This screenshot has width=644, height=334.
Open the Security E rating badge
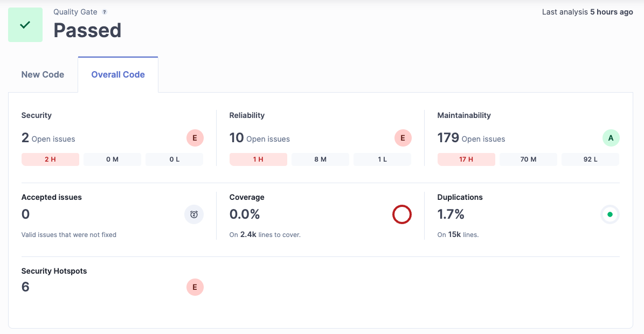point(195,138)
